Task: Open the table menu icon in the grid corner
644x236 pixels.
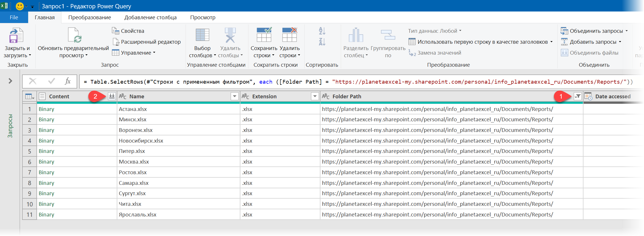Action: (30, 97)
